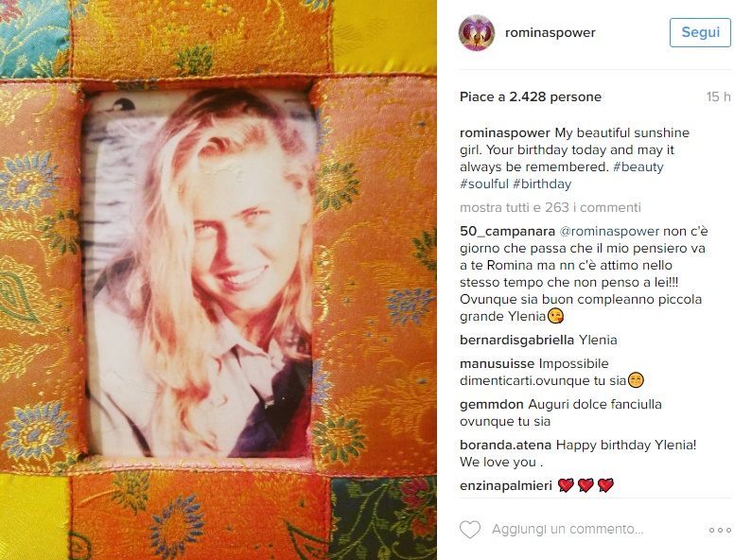Expand 'mostra tutti e 263 i commenti'
Screen dimensions: 734x560
[550, 207]
